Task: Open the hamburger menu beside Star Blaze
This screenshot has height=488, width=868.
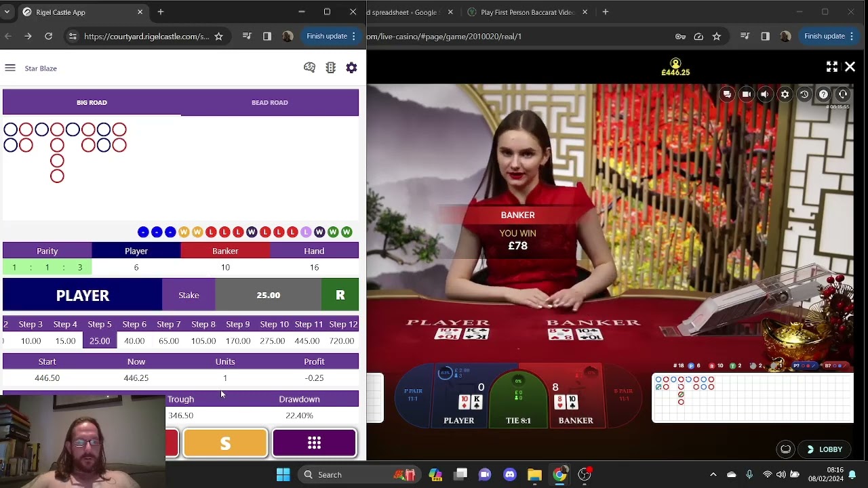Action: pyautogui.click(x=10, y=68)
